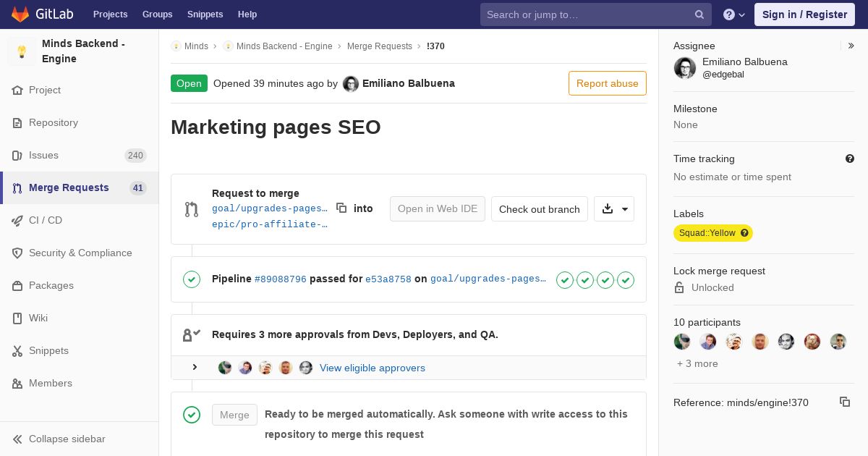Open Merge Requests in the sidebar
This screenshot has width=868, height=456.
pos(80,187)
